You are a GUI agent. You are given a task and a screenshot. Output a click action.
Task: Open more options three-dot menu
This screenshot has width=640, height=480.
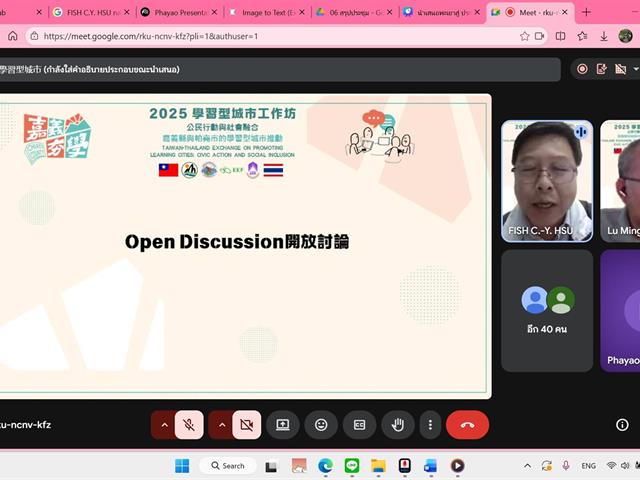click(x=430, y=425)
